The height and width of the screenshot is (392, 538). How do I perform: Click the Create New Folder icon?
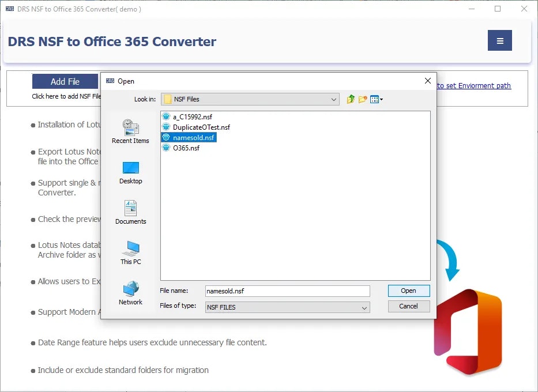(x=362, y=99)
